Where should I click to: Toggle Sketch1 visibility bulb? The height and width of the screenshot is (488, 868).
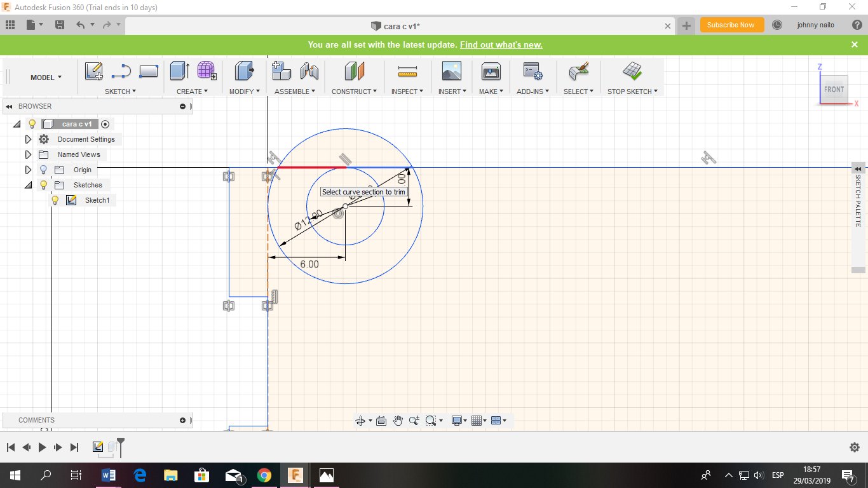[x=55, y=200]
